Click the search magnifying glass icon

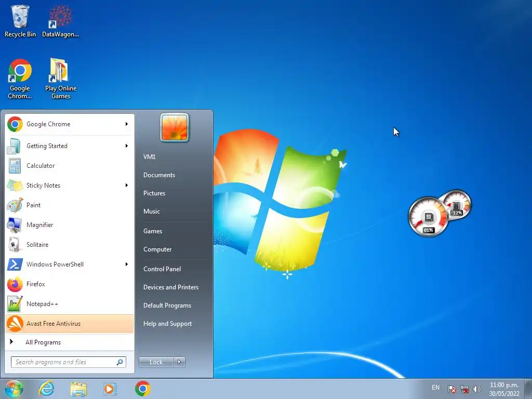[x=120, y=362]
